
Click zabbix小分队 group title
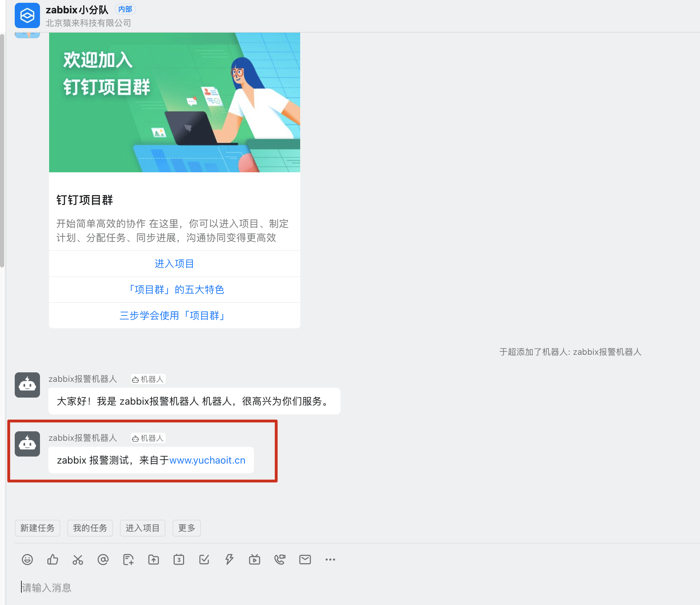(77, 10)
